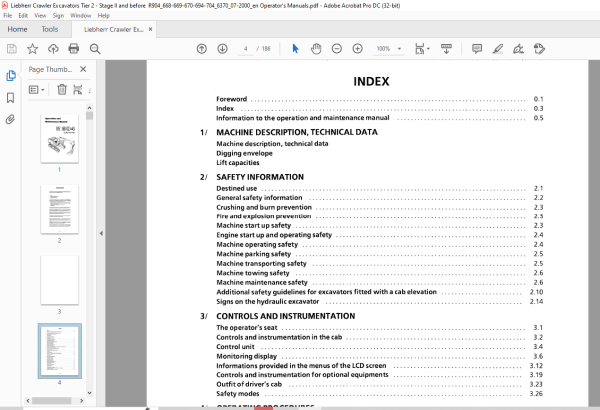
Task: Click the Zoom in plus icon
Action: 357,49
